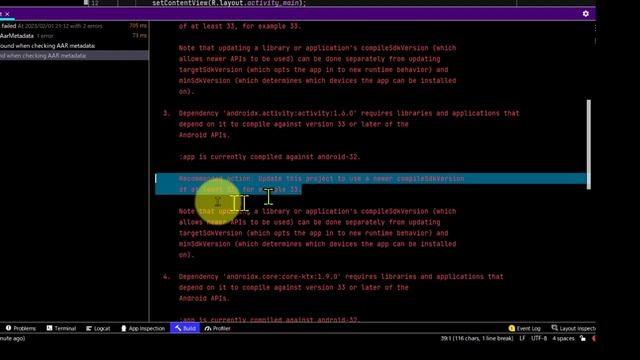Click the '705 ms' build duration
Viewport: 640px width, 360px height.
138,26
